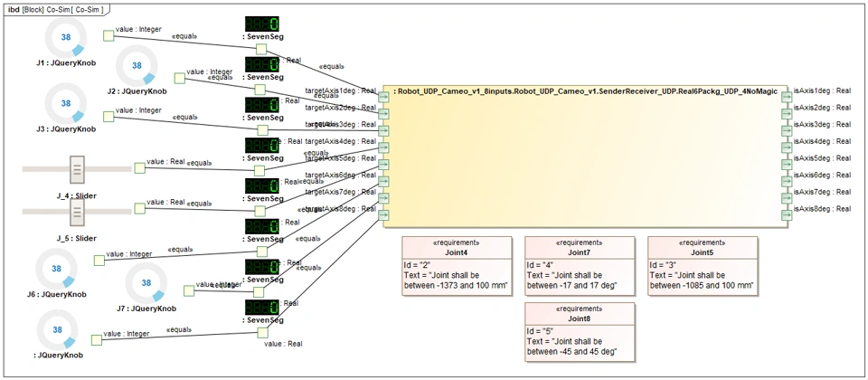The width and height of the screenshot is (868, 380).
Task: Select the isAxis3deg output port
Action: (x=787, y=131)
